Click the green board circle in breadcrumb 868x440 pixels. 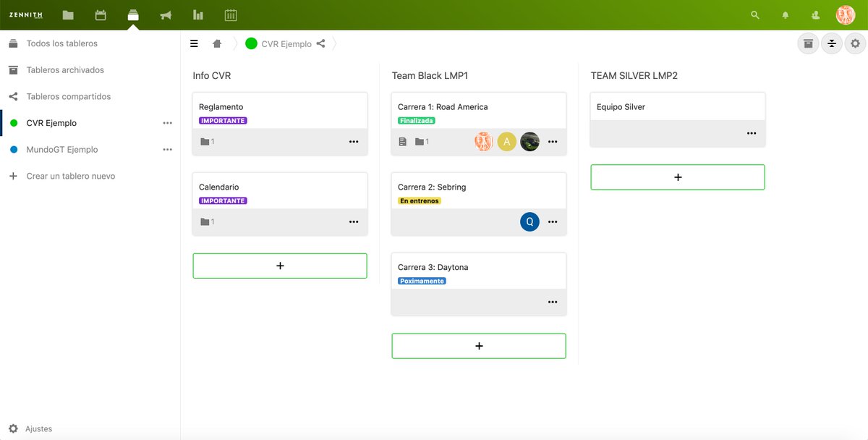point(252,43)
